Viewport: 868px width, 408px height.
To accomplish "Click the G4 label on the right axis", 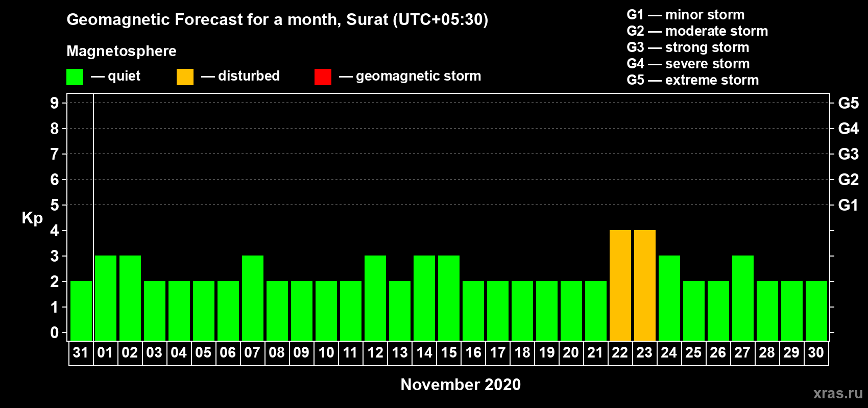I will coord(848,129).
